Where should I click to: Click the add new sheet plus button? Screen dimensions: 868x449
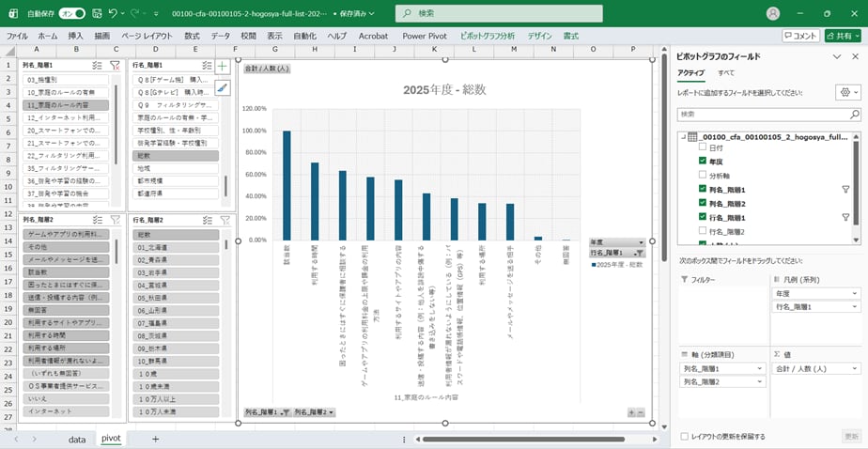[155, 439]
